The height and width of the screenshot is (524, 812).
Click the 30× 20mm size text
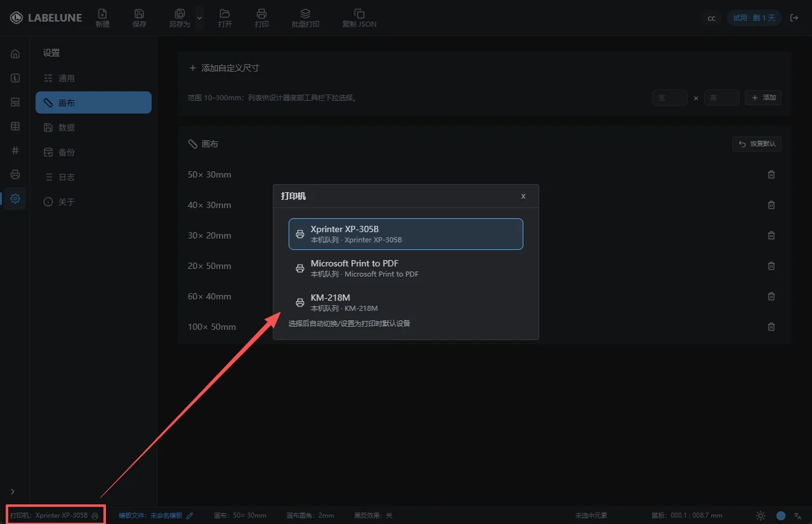209,235
